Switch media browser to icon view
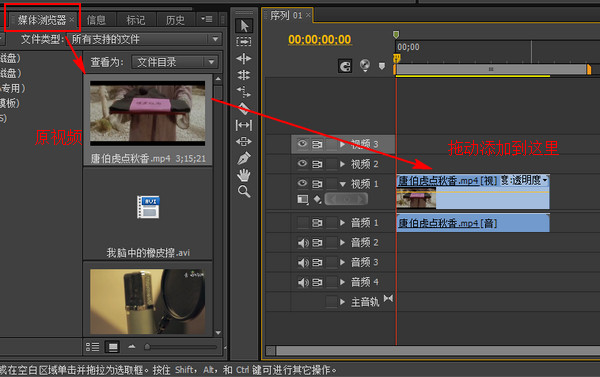600x377 pixels. [112, 347]
